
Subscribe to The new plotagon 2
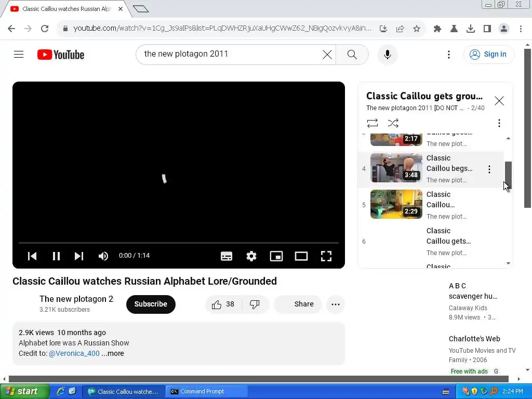coord(151,304)
